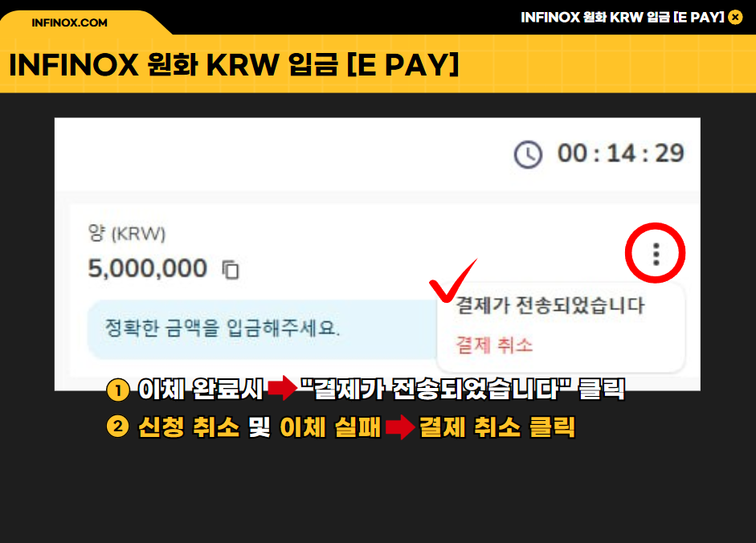Click the red arrow after "이체 완료시"

pyautogui.click(x=283, y=388)
